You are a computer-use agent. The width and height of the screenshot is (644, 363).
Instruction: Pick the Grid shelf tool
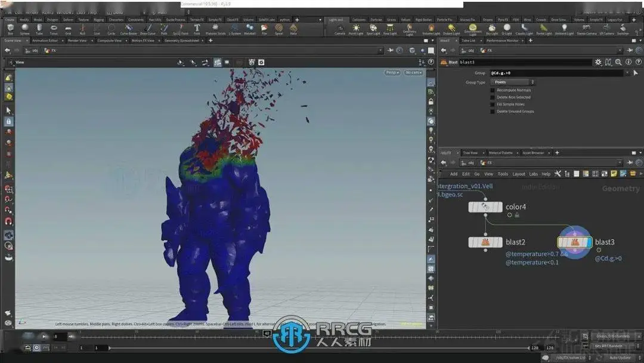click(68, 29)
